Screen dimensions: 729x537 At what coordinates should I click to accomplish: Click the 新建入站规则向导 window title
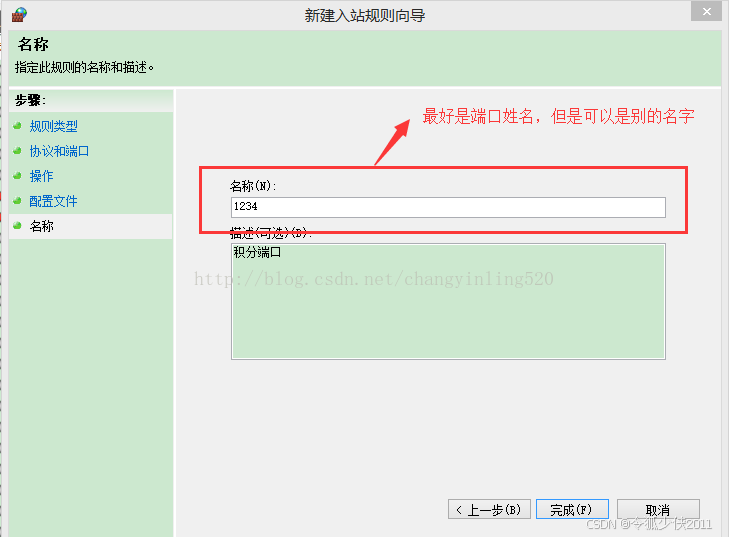pos(365,15)
